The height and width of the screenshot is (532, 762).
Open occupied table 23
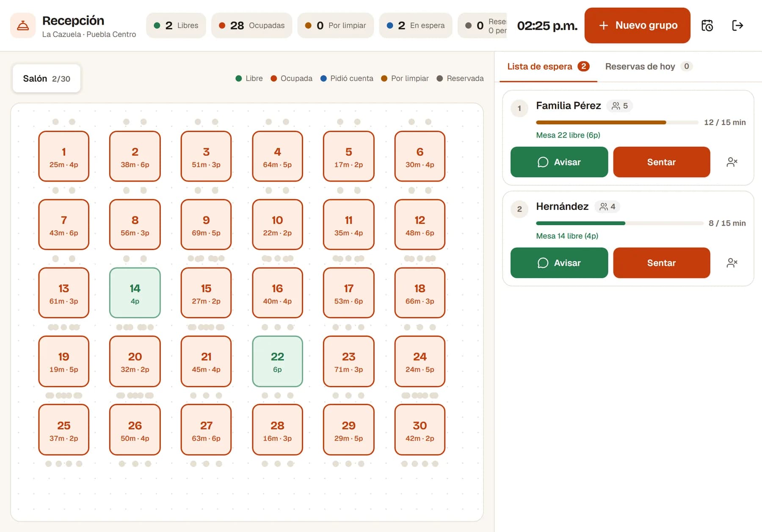(348, 361)
